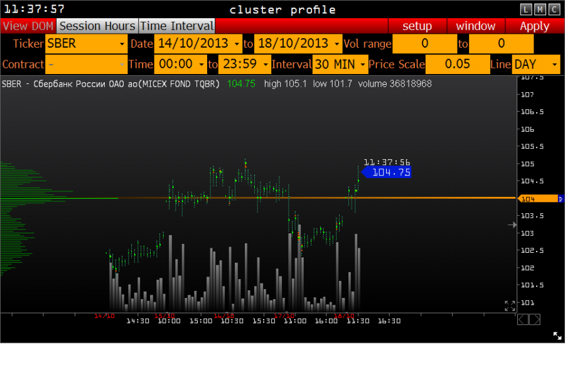
Task: Click the gray arrow at chart right edge
Action: [x=512, y=225]
